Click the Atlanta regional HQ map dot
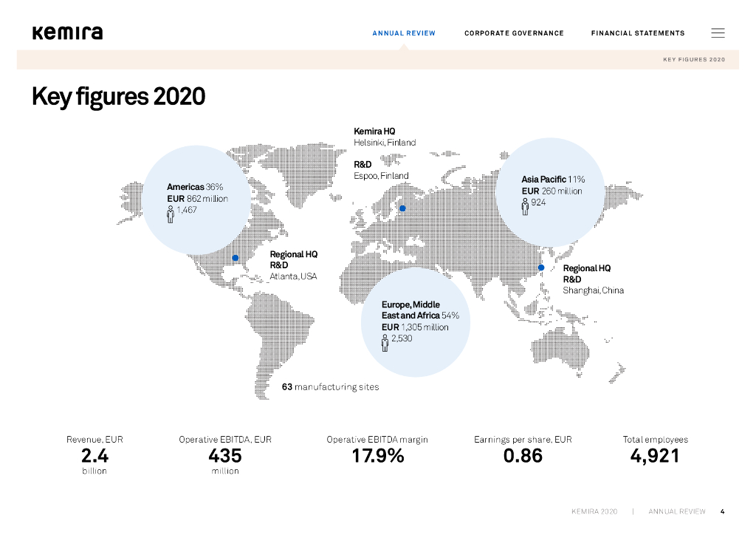The height and width of the screenshot is (535, 756). click(x=236, y=258)
